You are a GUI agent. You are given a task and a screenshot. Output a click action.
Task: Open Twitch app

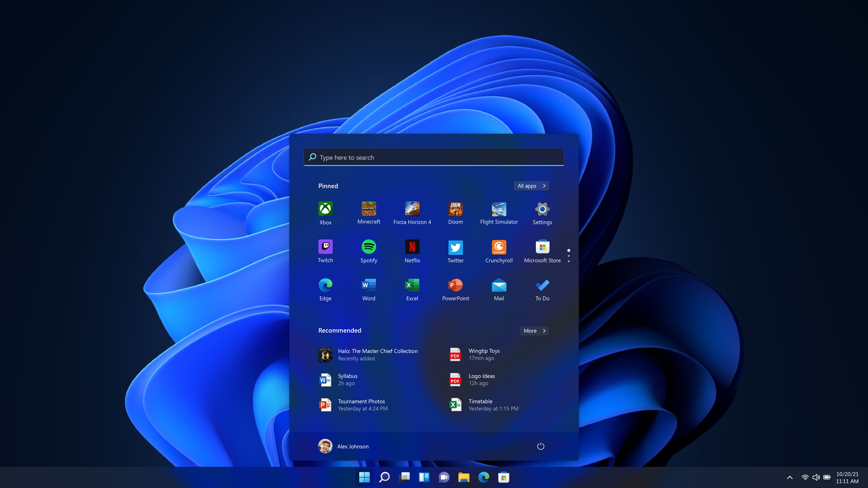pos(326,250)
